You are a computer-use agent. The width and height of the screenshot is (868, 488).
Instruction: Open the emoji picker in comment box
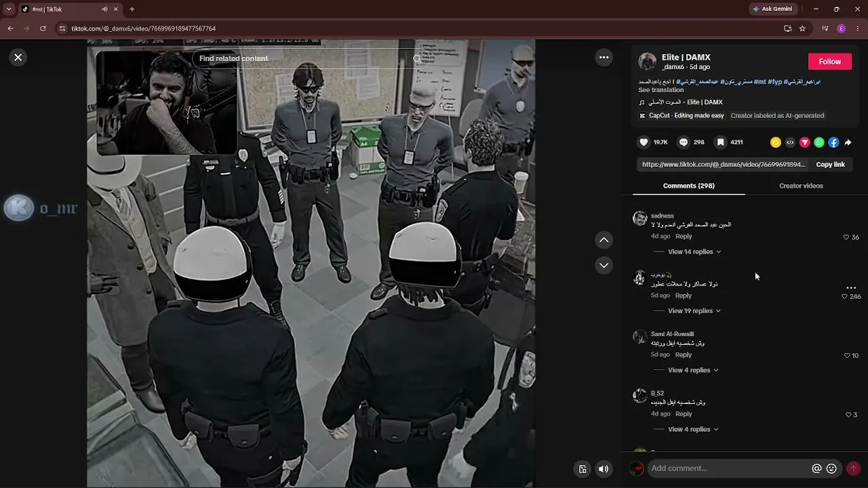pos(831,468)
